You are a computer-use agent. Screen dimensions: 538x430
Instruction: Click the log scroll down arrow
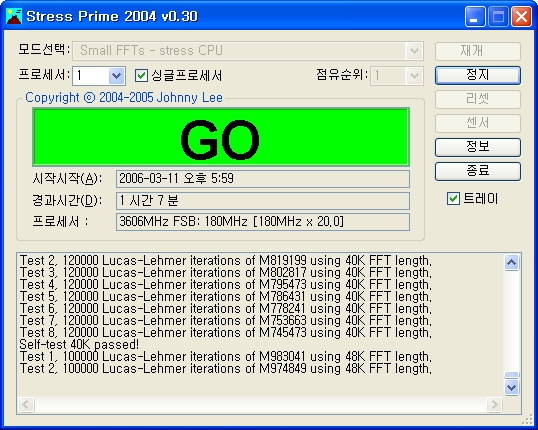(x=512, y=387)
